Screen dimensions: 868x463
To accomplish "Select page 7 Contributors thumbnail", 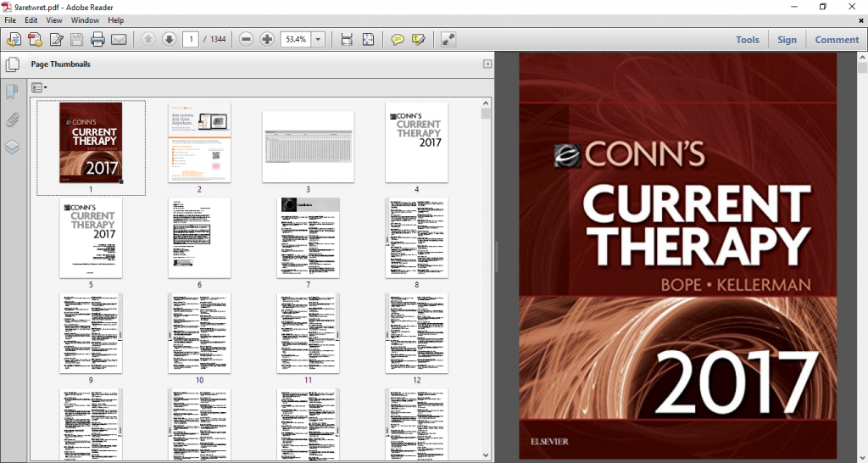I will [x=308, y=238].
